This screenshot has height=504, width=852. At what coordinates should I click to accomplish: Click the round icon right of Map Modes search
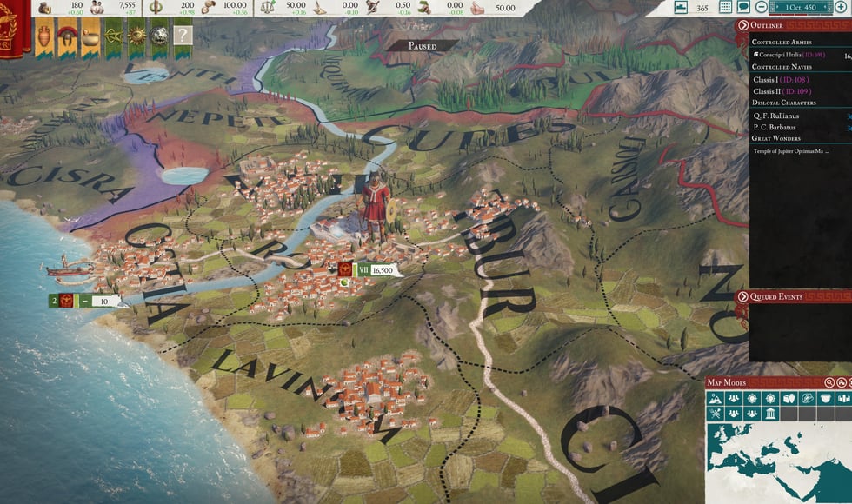(842, 382)
